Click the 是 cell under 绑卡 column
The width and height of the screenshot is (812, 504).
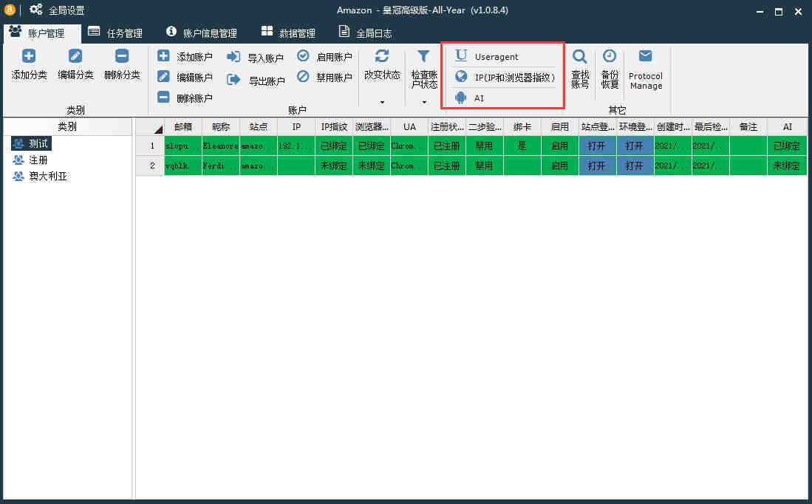click(522, 146)
